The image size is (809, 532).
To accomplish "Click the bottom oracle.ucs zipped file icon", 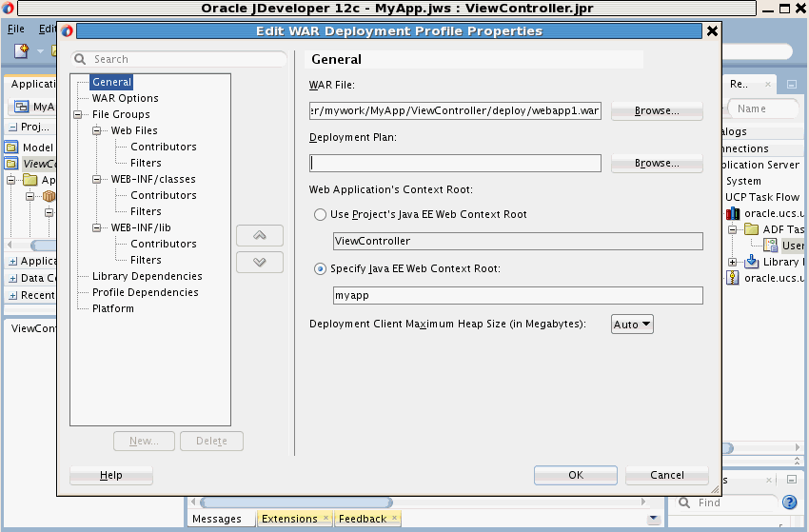I will pyautogui.click(x=733, y=278).
